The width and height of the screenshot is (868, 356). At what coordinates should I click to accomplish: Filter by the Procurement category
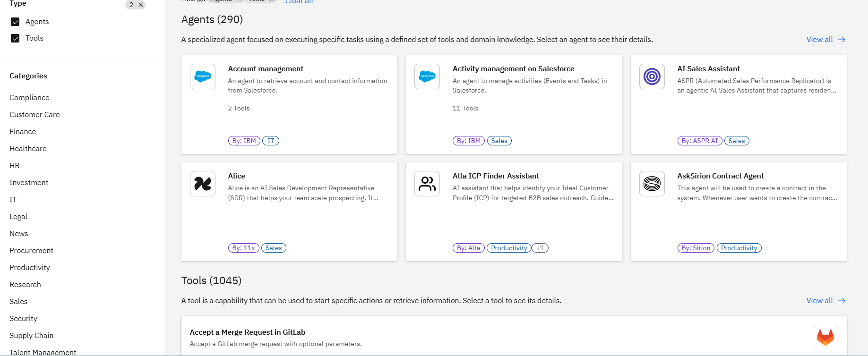coord(31,251)
